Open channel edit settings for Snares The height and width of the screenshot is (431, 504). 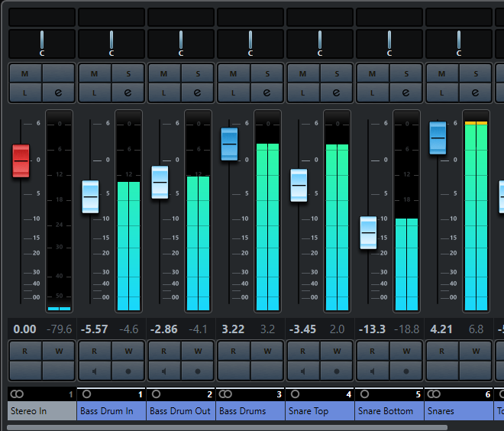click(475, 93)
